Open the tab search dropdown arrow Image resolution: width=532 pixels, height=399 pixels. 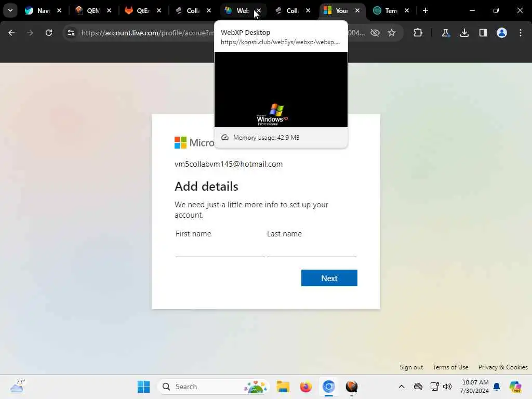tap(10, 10)
